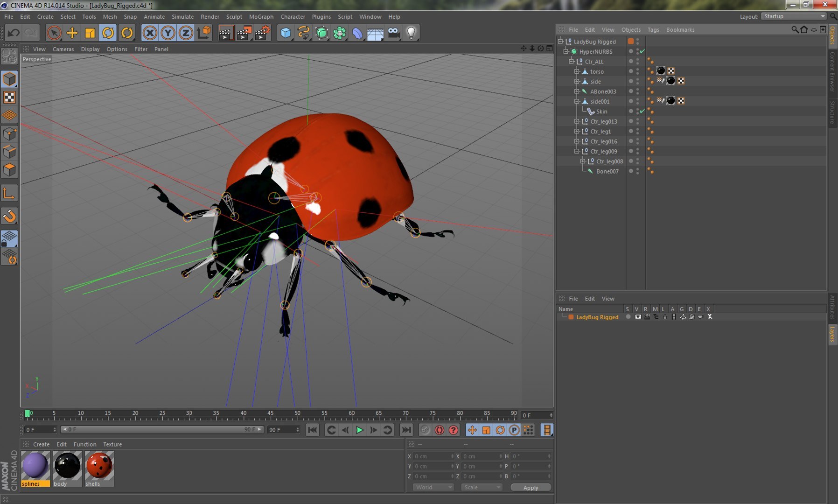Click frame 50 on timeline ruler
This screenshot has height=504, width=838.
(x=297, y=414)
